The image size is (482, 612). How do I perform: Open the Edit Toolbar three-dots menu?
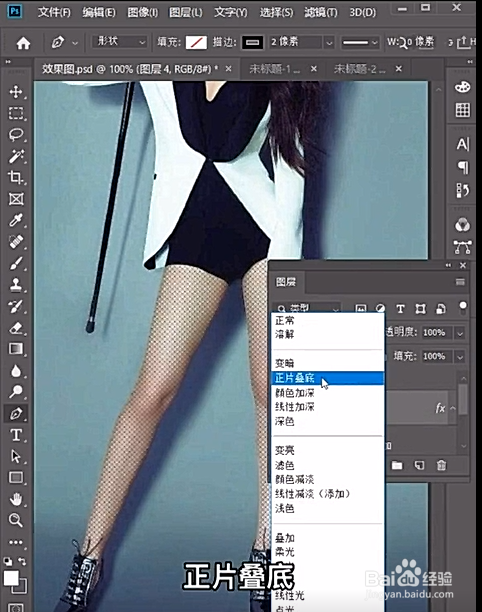(16, 542)
